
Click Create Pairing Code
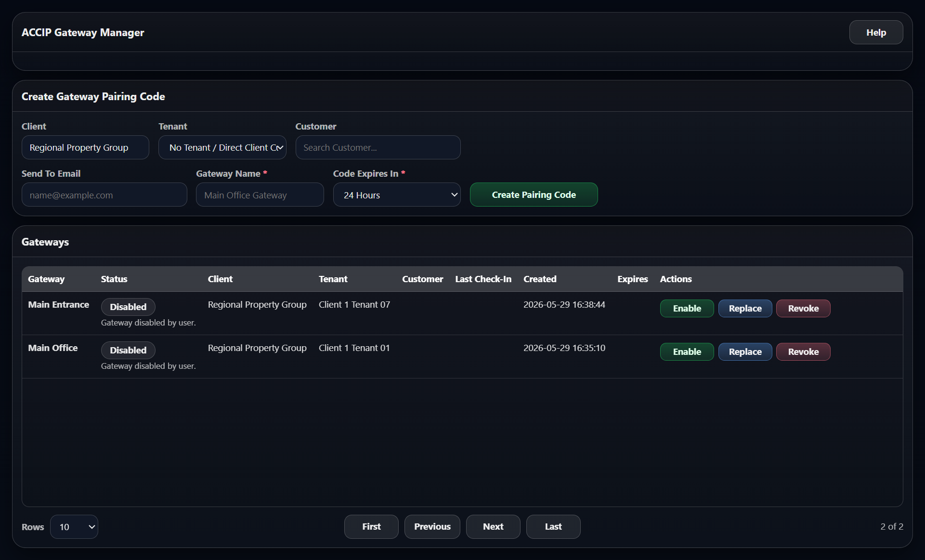pyautogui.click(x=534, y=195)
